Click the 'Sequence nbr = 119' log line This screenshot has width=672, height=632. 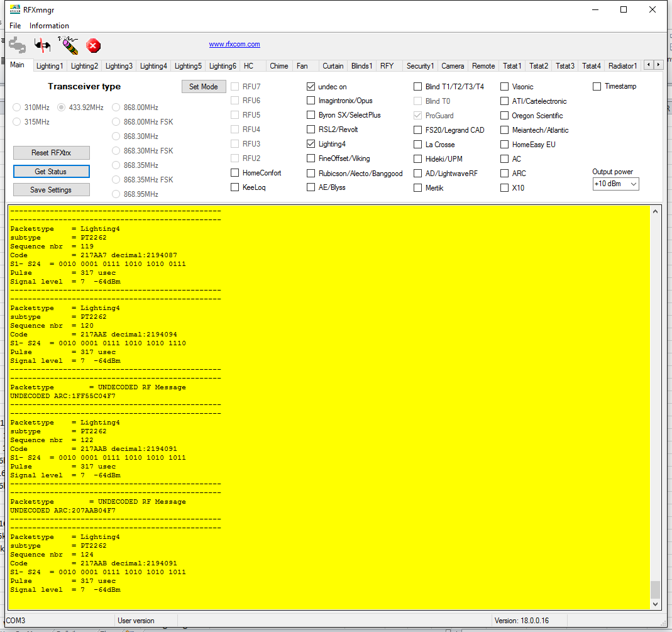pyautogui.click(x=52, y=247)
